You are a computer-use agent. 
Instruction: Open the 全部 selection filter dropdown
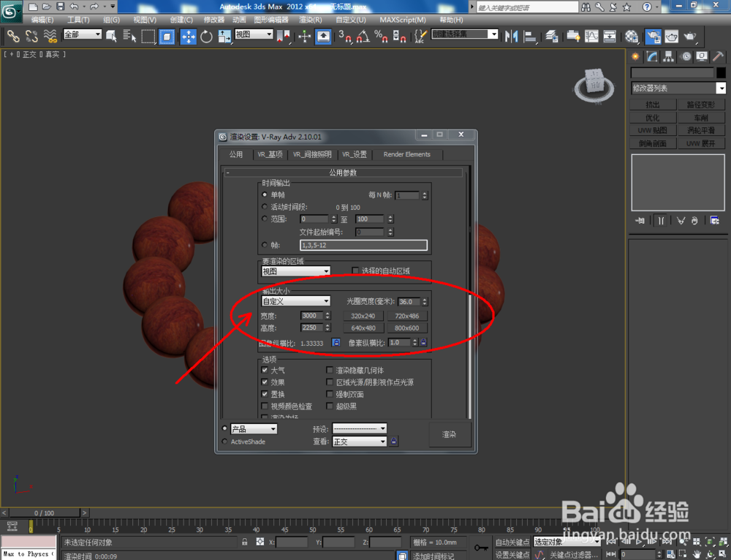pos(82,34)
